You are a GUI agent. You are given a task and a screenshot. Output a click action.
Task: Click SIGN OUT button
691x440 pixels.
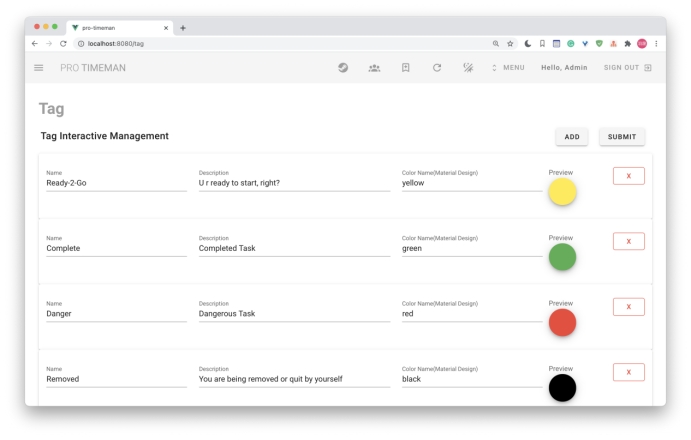(627, 67)
